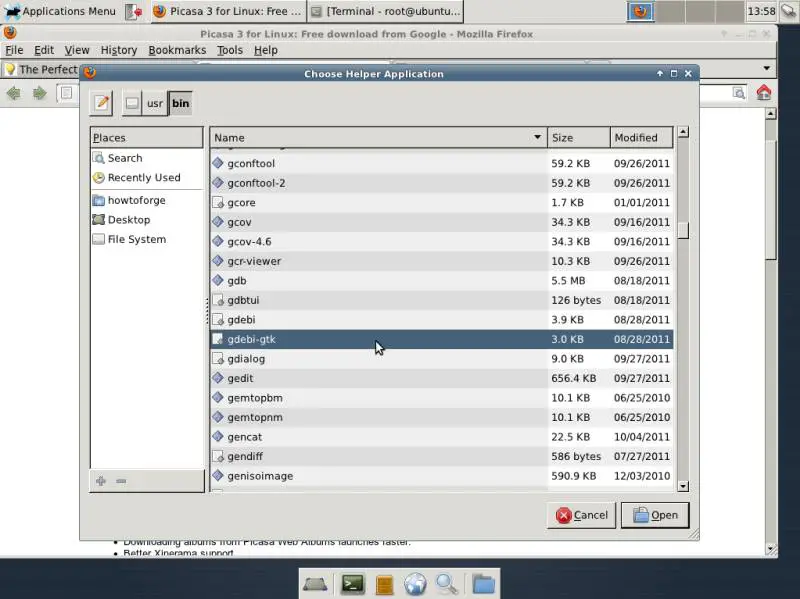Remove bookmark with the minus icon
Screen dimensions: 800x599
click(121, 481)
